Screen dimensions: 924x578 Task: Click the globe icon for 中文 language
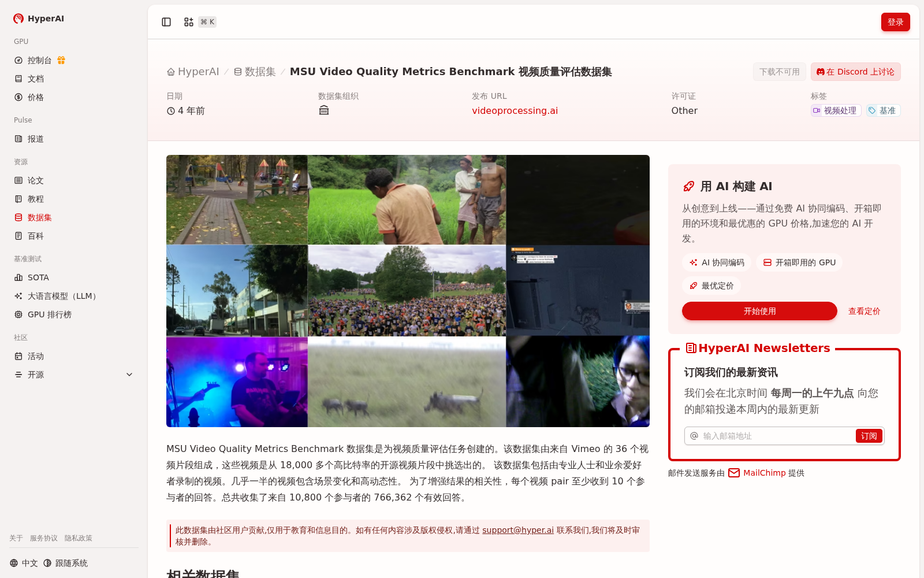pos(14,563)
